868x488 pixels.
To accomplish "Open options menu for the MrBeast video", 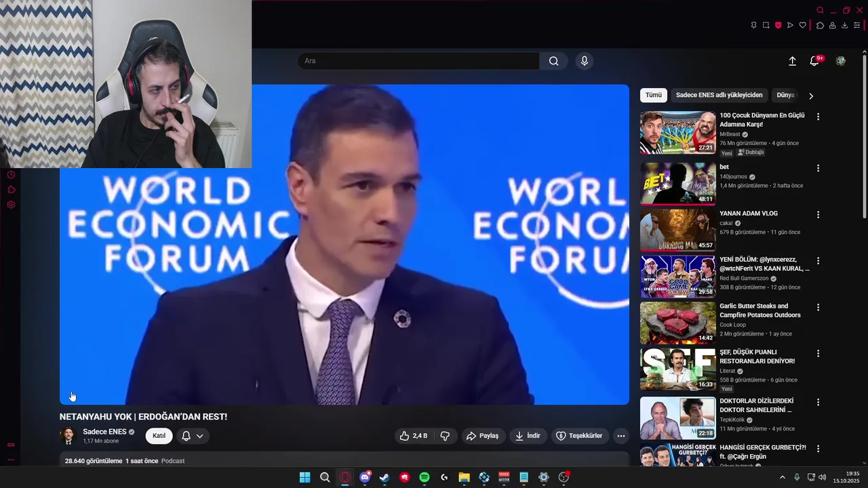I will pyautogui.click(x=818, y=117).
